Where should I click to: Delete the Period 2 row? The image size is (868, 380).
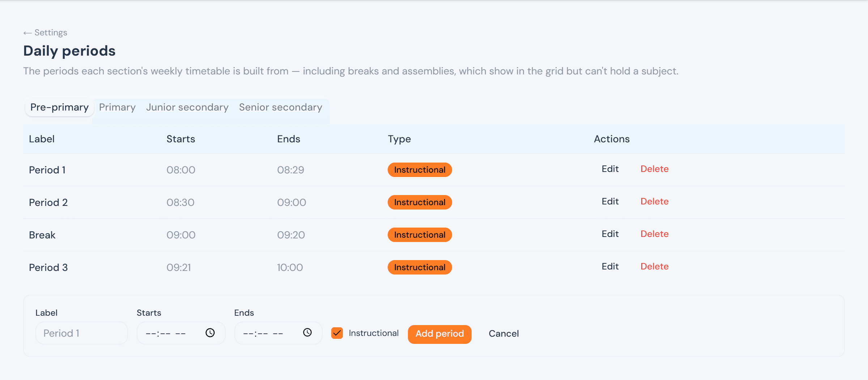click(655, 202)
